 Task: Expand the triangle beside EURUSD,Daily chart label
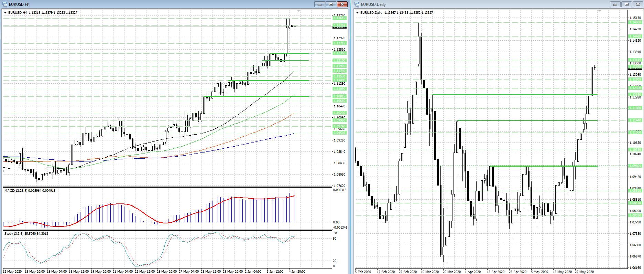pos(358,13)
